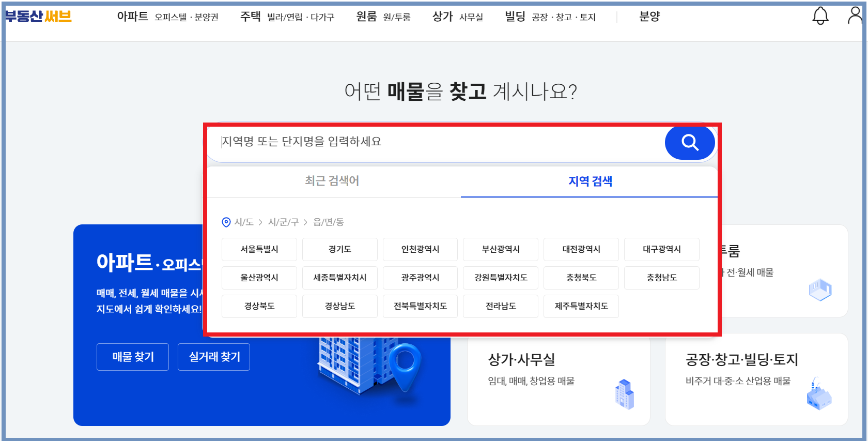Click the 부동산써브 logo
Viewport: 868px width, 441px height.
pos(38,17)
